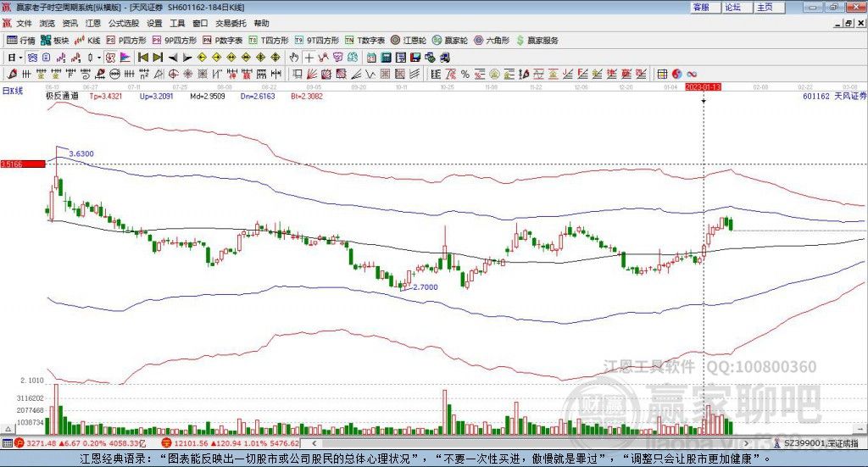This screenshot has height=467, width=868.
Task: Click the red 3.5166 price label
Action: point(22,164)
